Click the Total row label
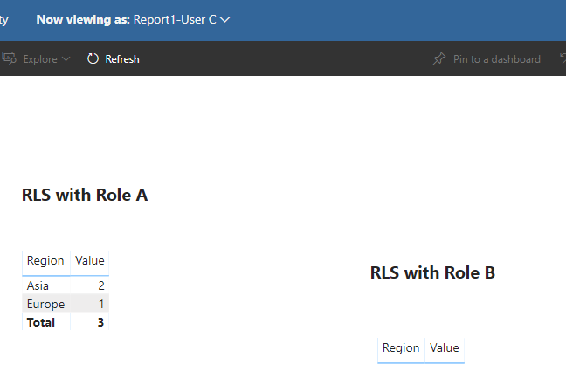Viewport: 566px width, 392px height. [x=41, y=322]
